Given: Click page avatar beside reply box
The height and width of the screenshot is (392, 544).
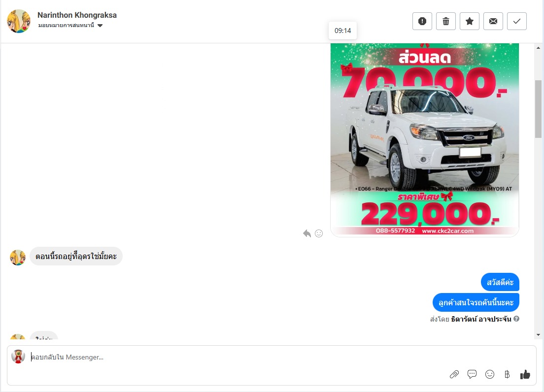Looking at the screenshot, I should pyautogui.click(x=18, y=357).
